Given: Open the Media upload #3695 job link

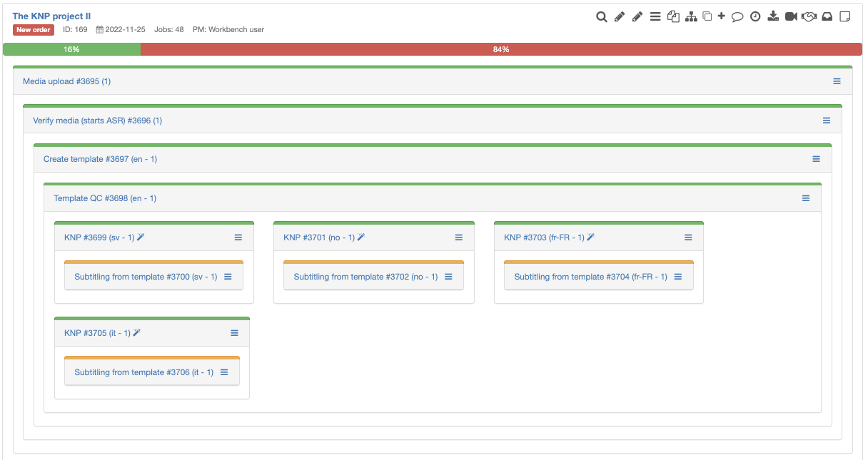Looking at the screenshot, I should point(66,81).
